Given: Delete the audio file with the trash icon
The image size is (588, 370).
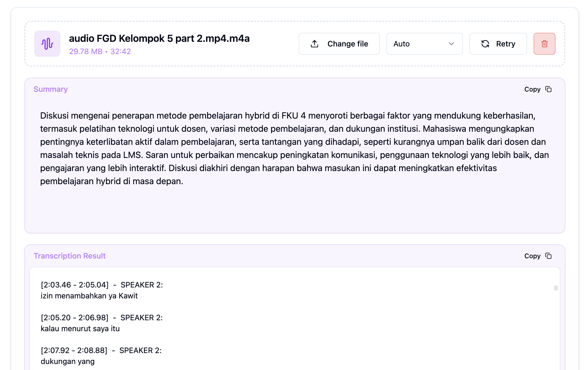Looking at the screenshot, I should coord(544,44).
